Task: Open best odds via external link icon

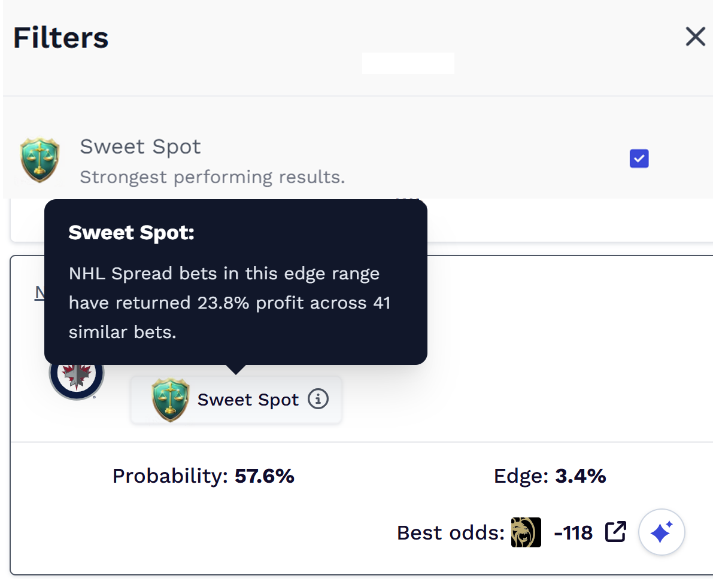Action: pos(615,532)
